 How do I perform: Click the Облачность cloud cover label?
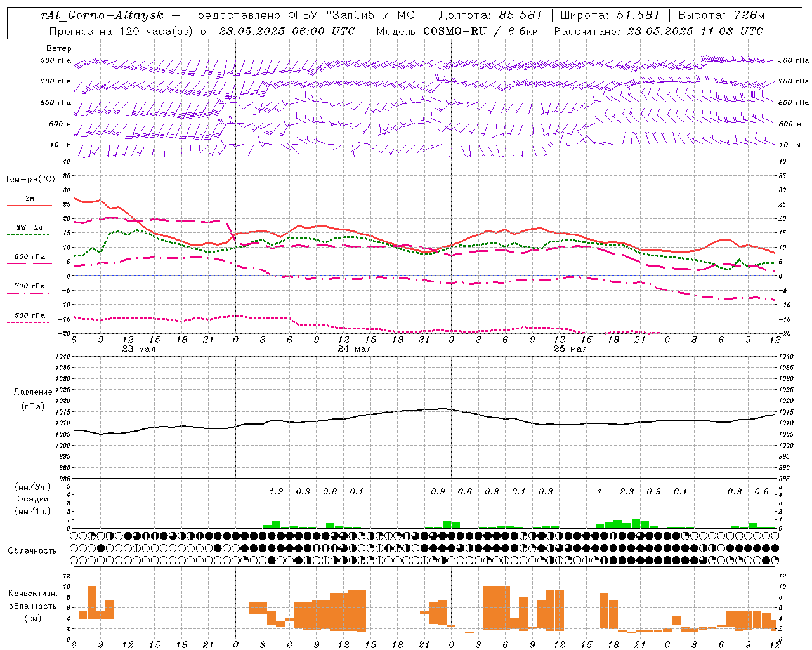[x=32, y=551]
